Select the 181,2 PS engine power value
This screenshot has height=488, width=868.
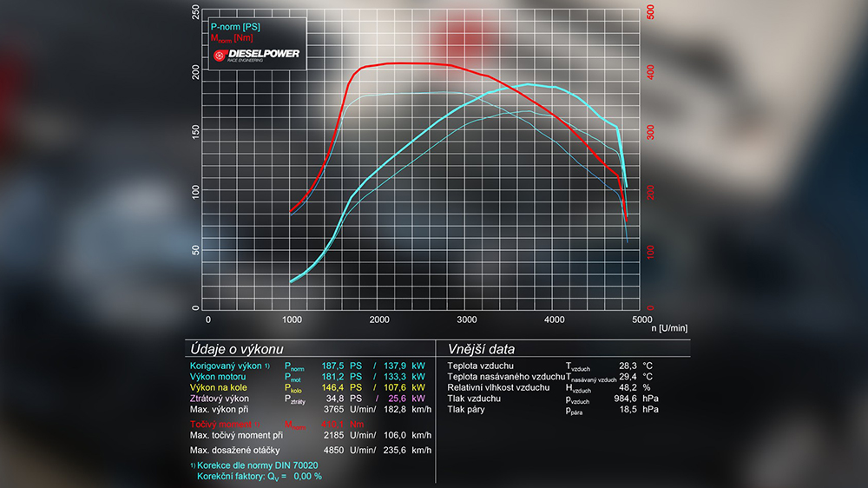pos(341,377)
